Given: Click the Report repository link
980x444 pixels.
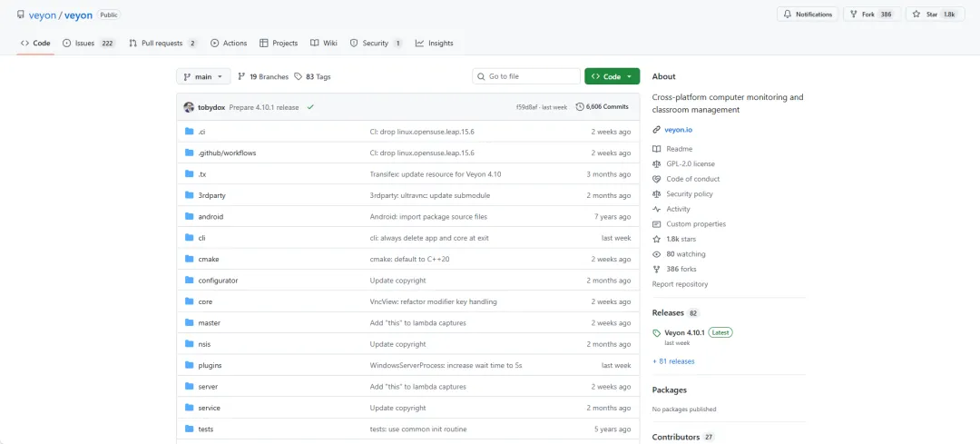Looking at the screenshot, I should click(680, 284).
